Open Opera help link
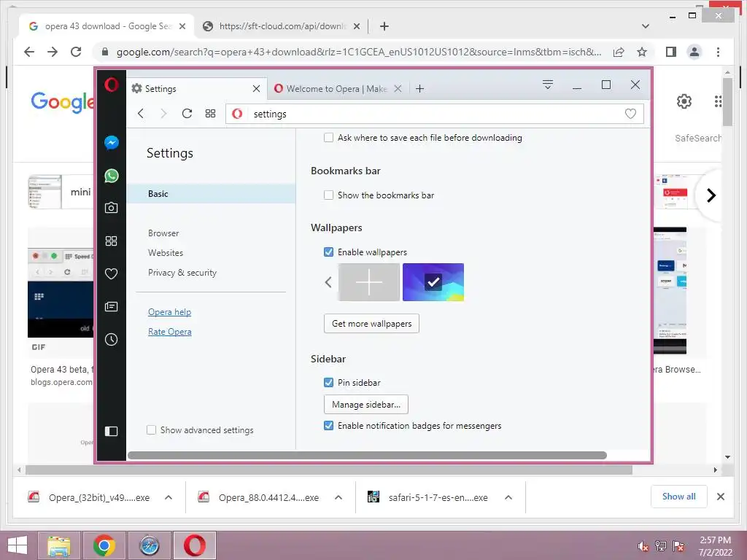747x560 pixels. (x=169, y=312)
